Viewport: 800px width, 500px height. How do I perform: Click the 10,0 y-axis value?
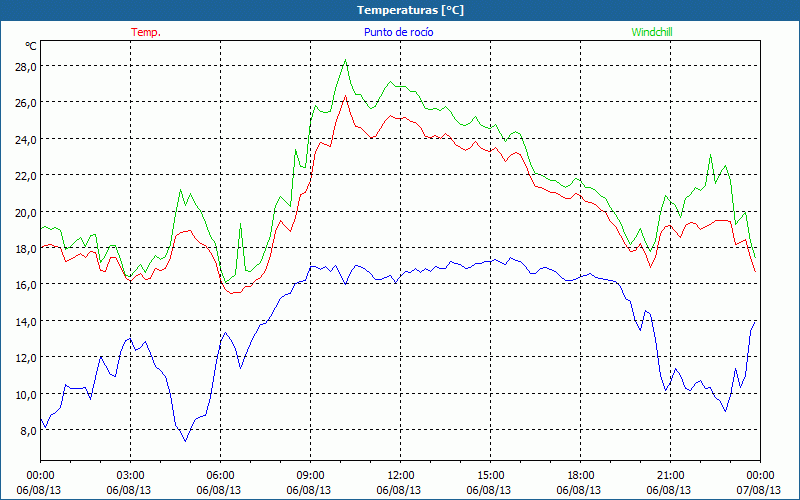pos(24,394)
